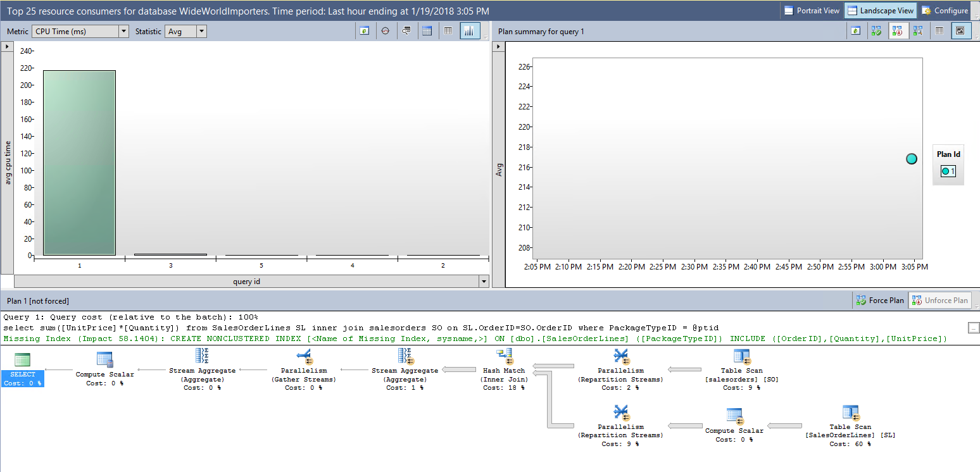This screenshot has width=980, height=472.
Task: Select the Stream Aggregate operator with cost 1%
Action: (405, 370)
